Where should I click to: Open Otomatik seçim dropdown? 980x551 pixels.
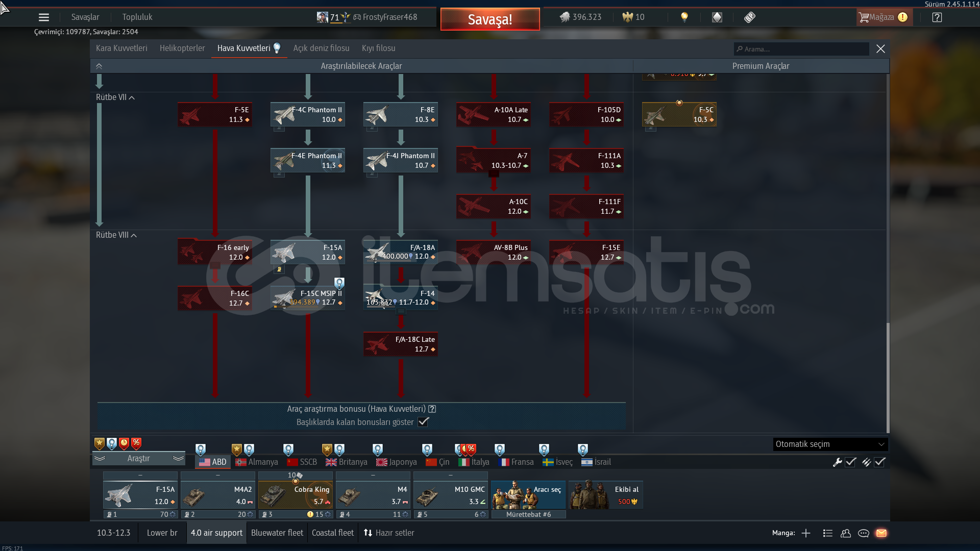pyautogui.click(x=830, y=444)
